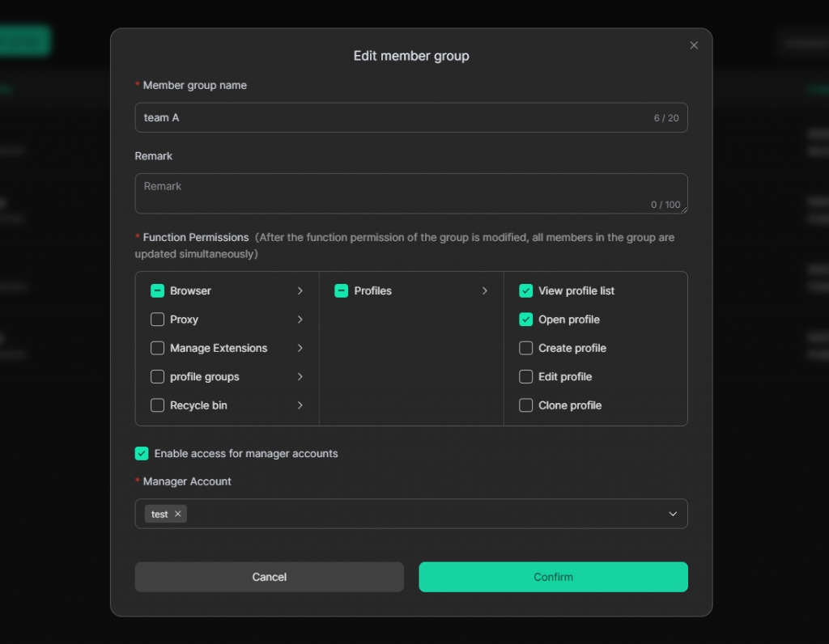
Task: Expand the Proxy permissions arrow
Action: (300, 320)
